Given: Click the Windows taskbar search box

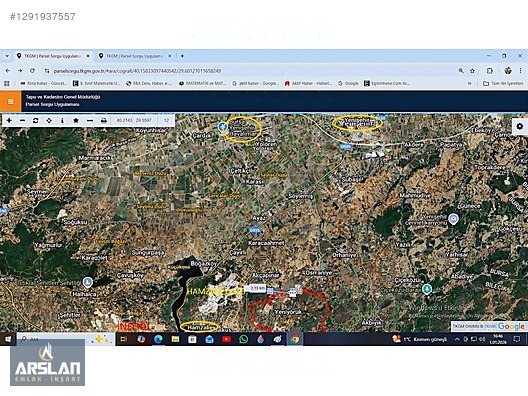Looking at the screenshot, I should click(66, 339).
